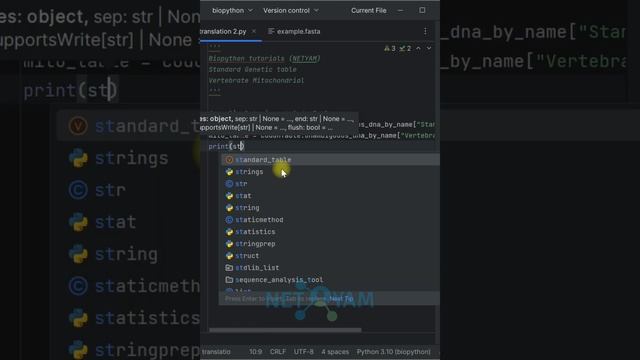Viewport: 640px width, 360px height.
Task: Click the folder icon beside stdlib_list
Action: tap(229, 268)
